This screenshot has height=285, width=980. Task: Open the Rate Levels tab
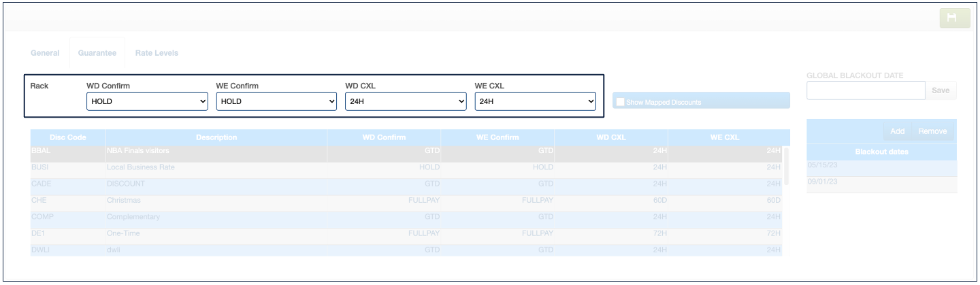pyautogui.click(x=157, y=53)
